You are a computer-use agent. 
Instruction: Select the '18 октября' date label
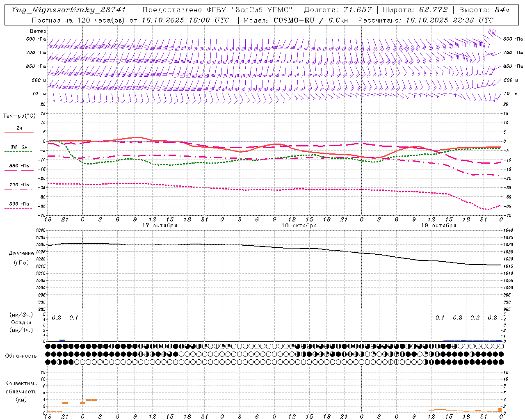click(x=299, y=226)
